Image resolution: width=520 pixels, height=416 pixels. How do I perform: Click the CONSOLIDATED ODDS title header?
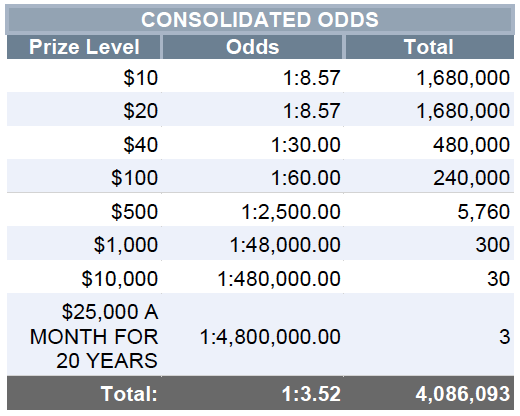point(260,19)
